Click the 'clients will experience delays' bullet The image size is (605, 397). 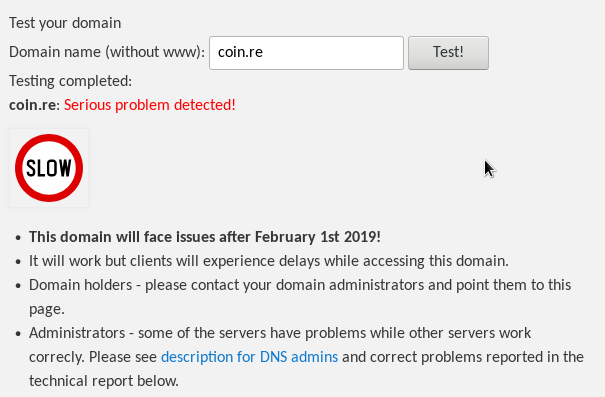[269, 261]
